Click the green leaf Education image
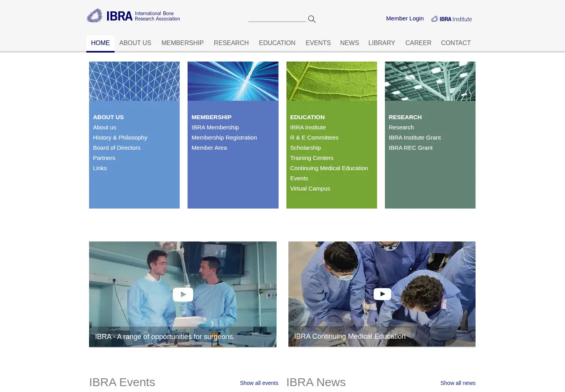 [x=332, y=81]
